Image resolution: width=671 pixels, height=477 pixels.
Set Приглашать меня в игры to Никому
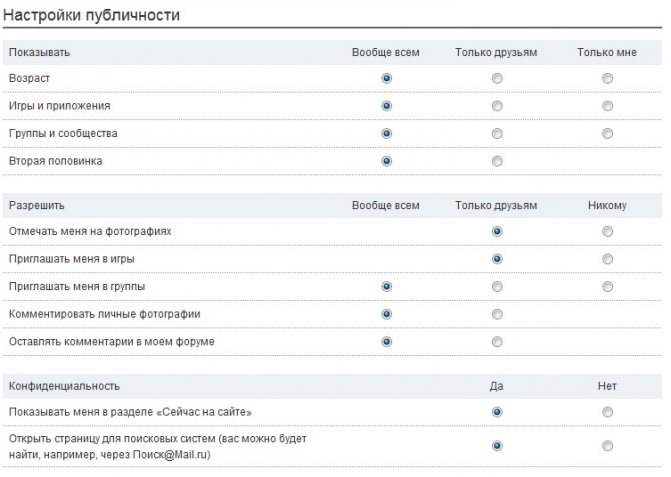[607, 259]
